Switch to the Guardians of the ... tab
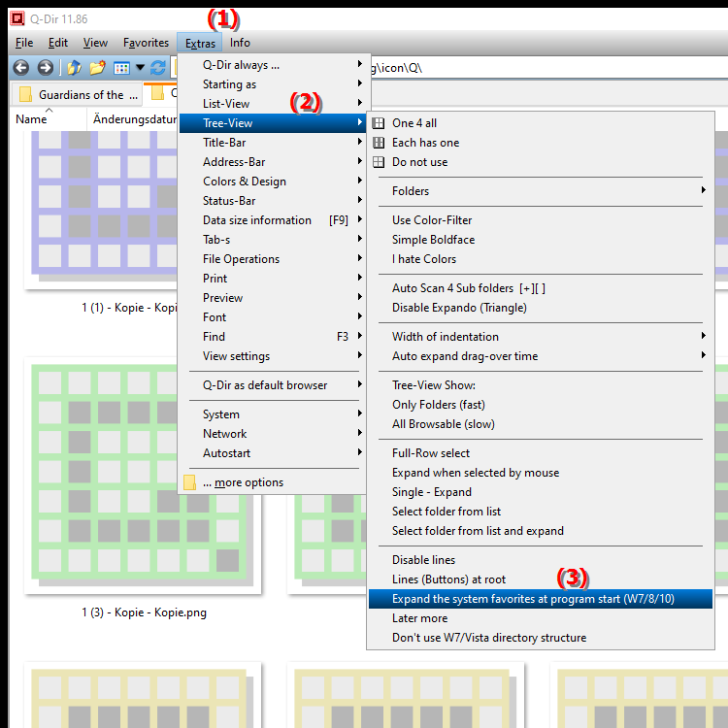The image size is (728, 728). 77,95
